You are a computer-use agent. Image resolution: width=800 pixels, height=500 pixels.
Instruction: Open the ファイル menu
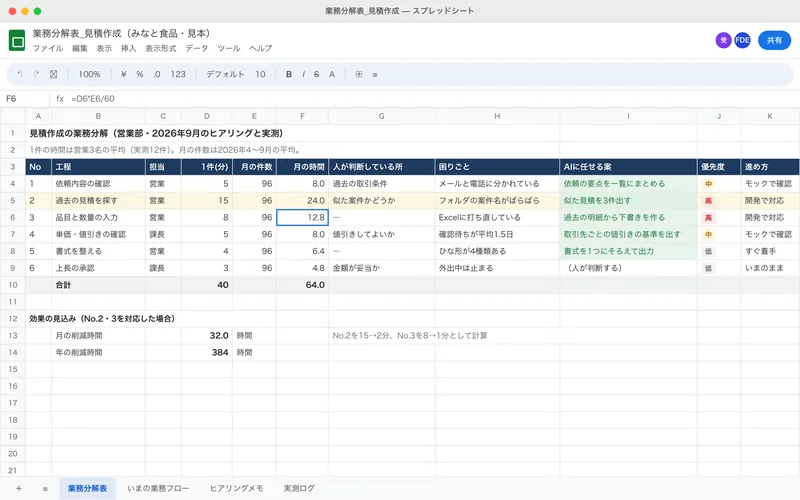(48, 48)
